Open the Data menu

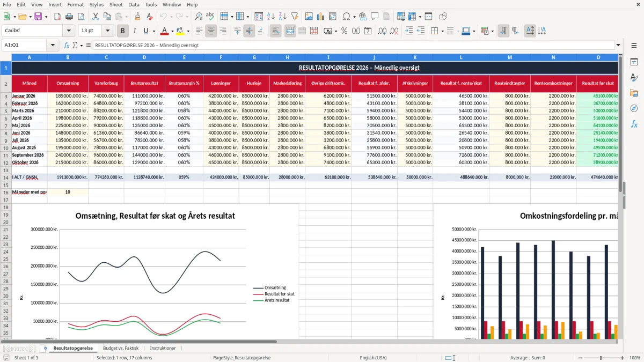[134, 4]
